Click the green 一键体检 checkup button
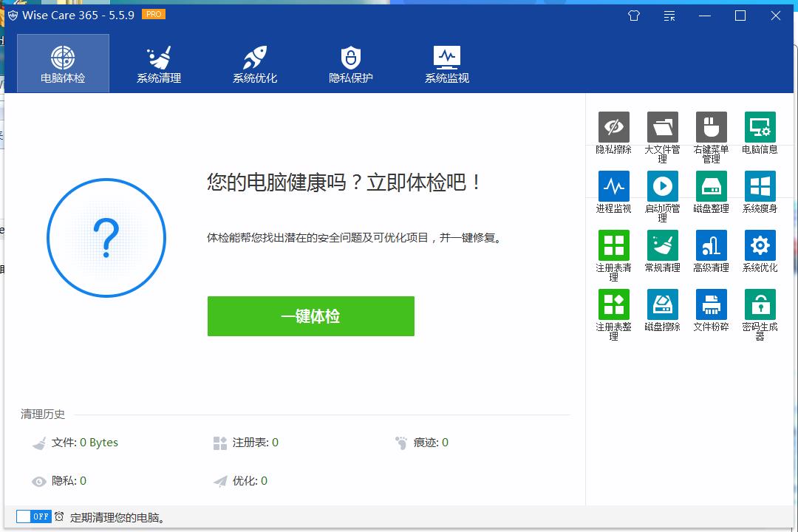Image resolution: width=798 pixels, height=532 pixels. (310, 316)
